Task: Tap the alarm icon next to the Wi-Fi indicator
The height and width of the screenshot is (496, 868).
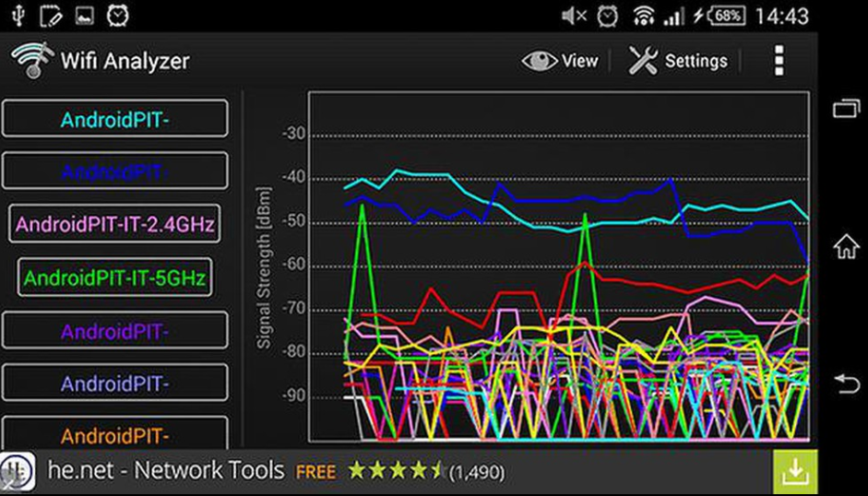Action: click(607, 16)
